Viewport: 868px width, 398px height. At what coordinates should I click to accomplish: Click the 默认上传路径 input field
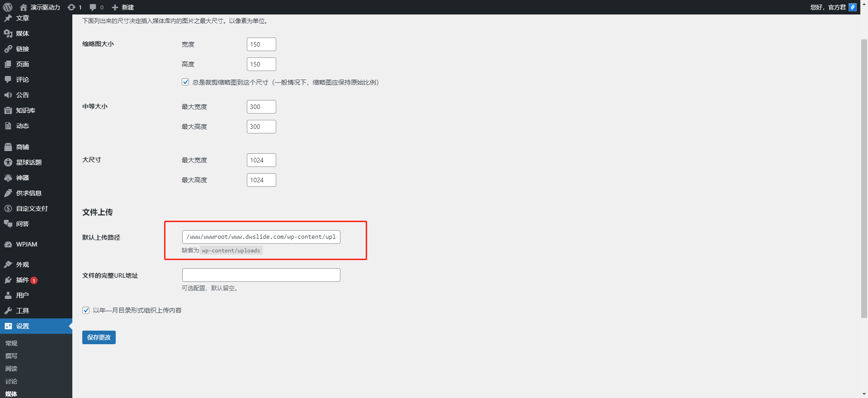point(261,237)
